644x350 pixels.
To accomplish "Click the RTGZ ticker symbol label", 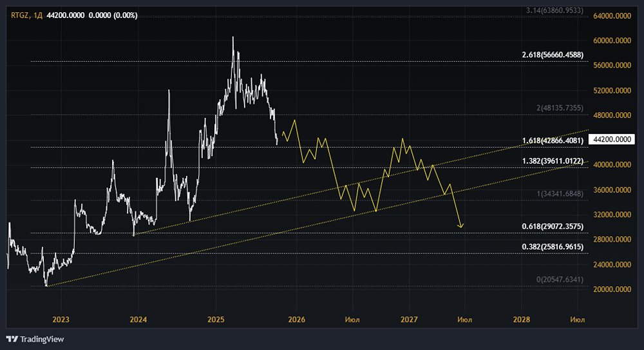I will coord(19,15).
